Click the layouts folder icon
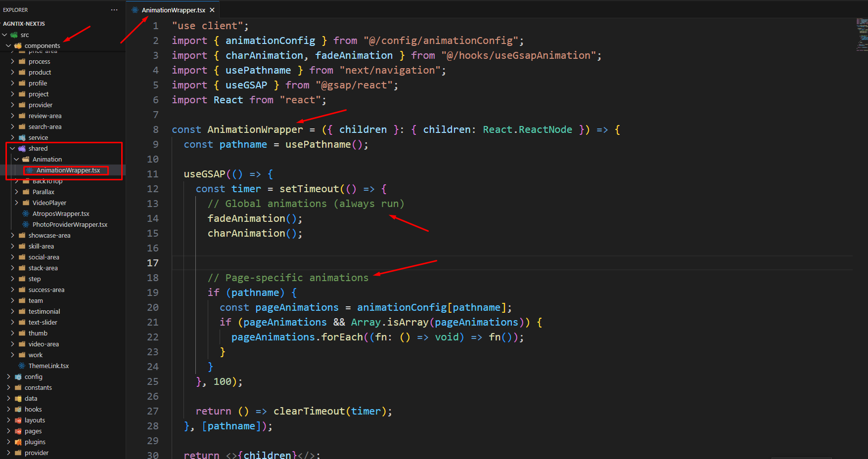 18,420
